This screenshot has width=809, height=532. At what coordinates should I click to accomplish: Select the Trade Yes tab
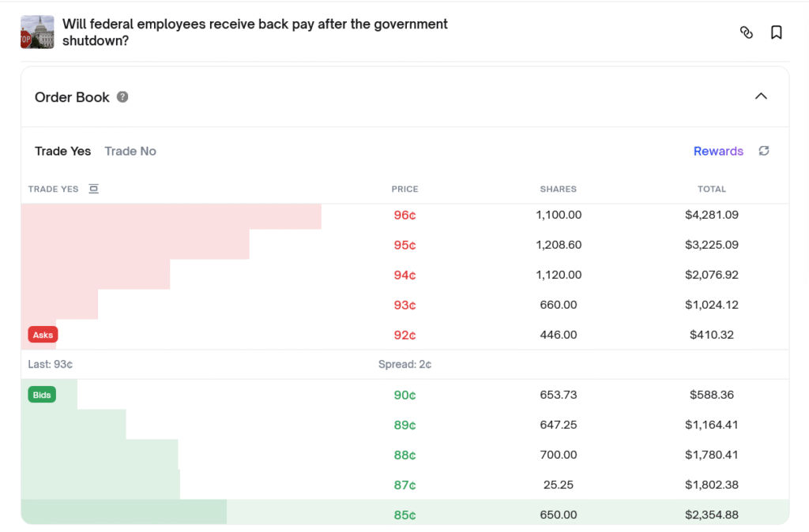63,151
